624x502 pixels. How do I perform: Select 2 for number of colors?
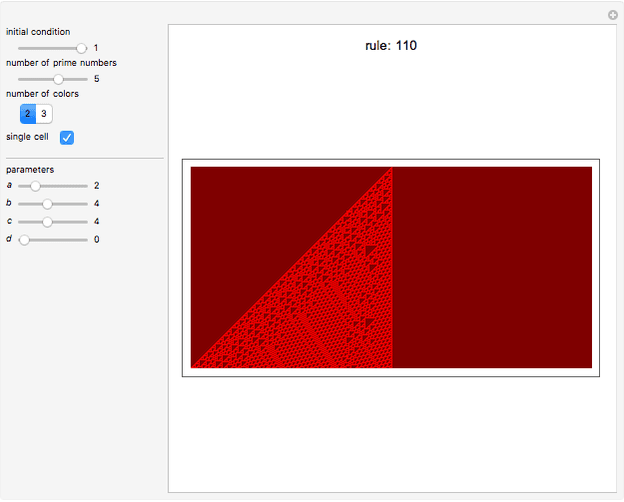28,114
